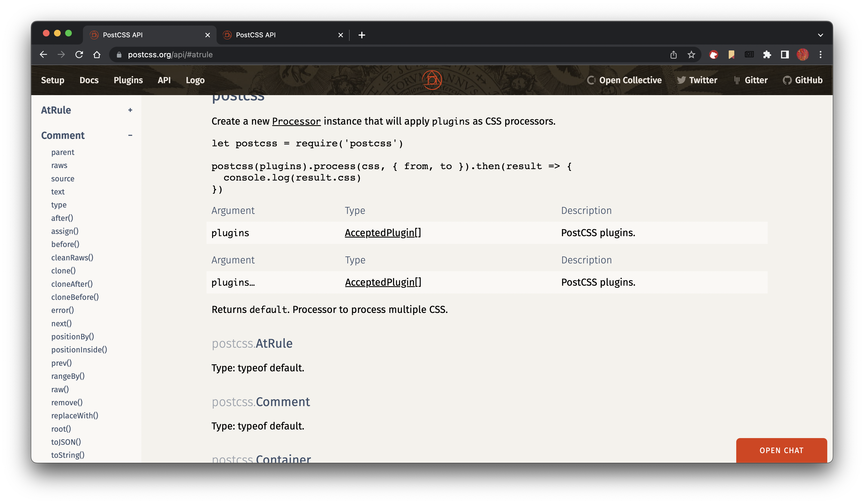Screen dimensions: 864x504
Task: Select assign() in sidebar list
Action: click(65, 231)
